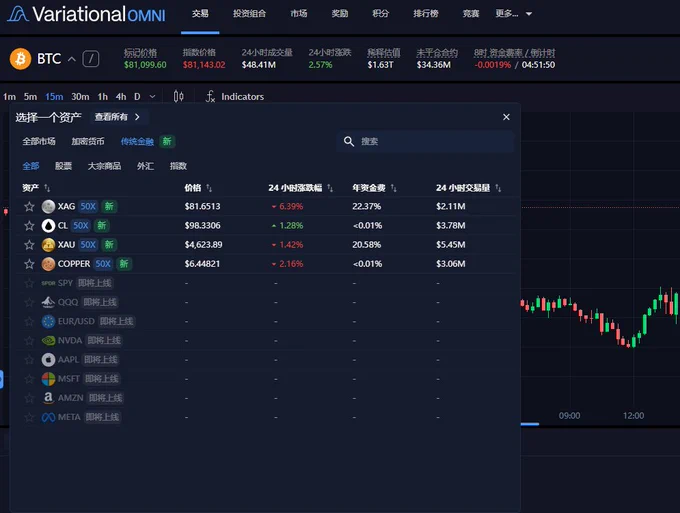Select the 1m timeframe
680x513 pixels.
(x=9, y=96)
